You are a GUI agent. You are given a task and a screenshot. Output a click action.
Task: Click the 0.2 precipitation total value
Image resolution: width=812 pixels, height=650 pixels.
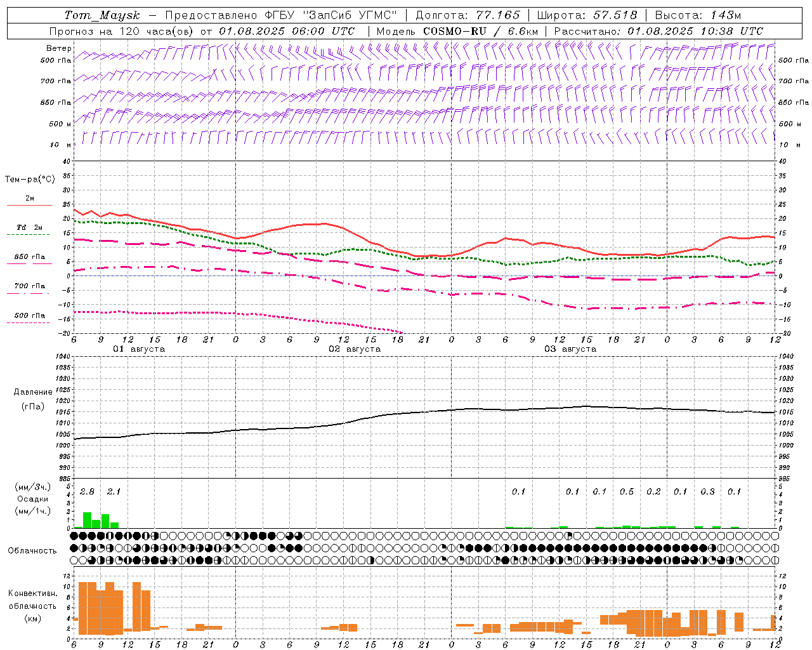click(x=653, y=492)
